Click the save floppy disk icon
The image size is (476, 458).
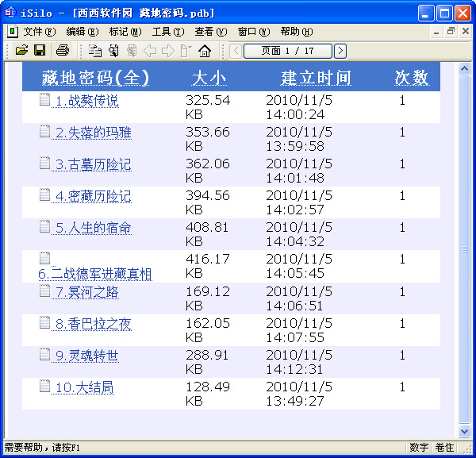39,51
